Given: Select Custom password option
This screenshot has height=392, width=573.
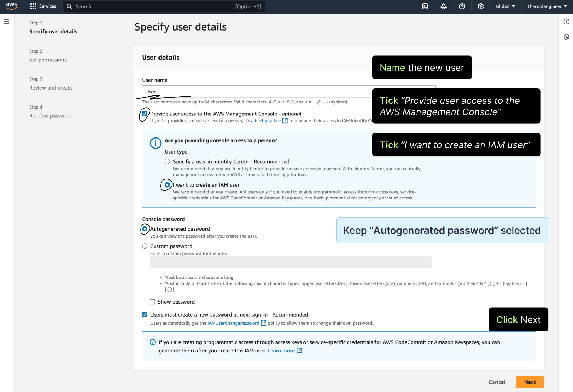Looking at the screenshot, I should click(x=145, y=246).
